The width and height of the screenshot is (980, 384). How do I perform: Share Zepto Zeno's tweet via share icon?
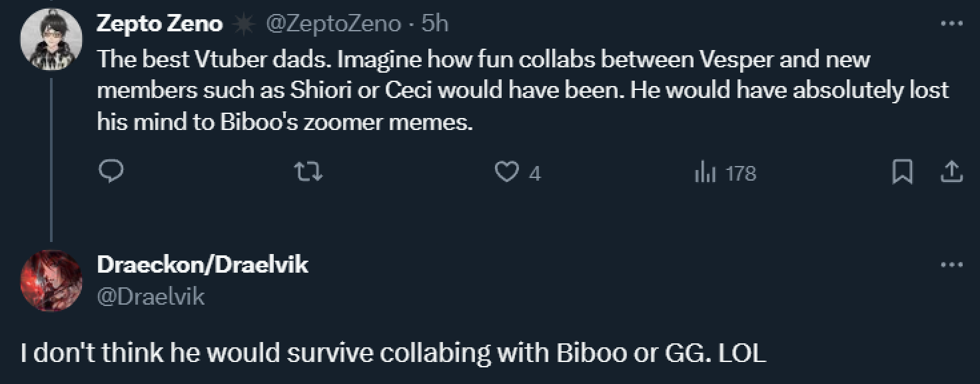click(951, 173)
